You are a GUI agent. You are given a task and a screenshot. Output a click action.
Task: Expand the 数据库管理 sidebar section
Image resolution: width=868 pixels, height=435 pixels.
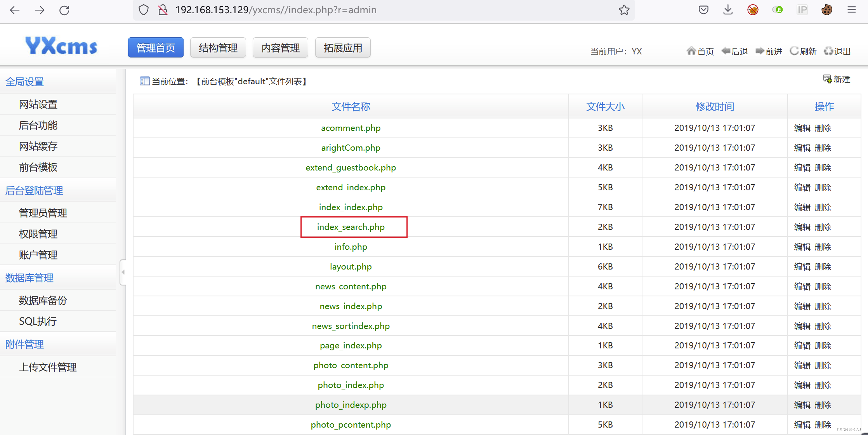[x=29, y=278]
